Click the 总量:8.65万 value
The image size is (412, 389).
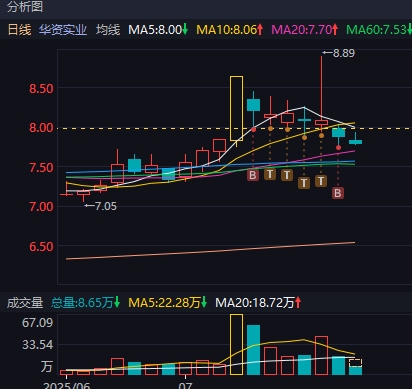(85, 303)
